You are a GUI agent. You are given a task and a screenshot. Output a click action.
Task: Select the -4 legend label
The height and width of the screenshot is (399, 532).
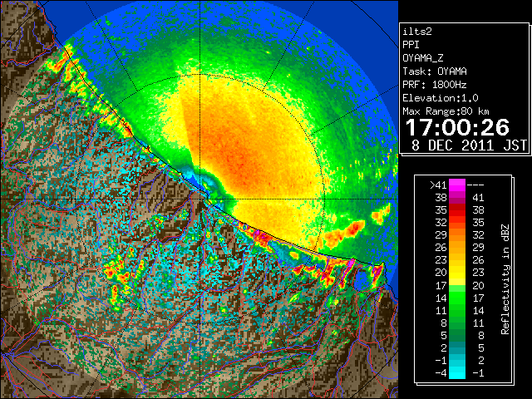[441, 373]
